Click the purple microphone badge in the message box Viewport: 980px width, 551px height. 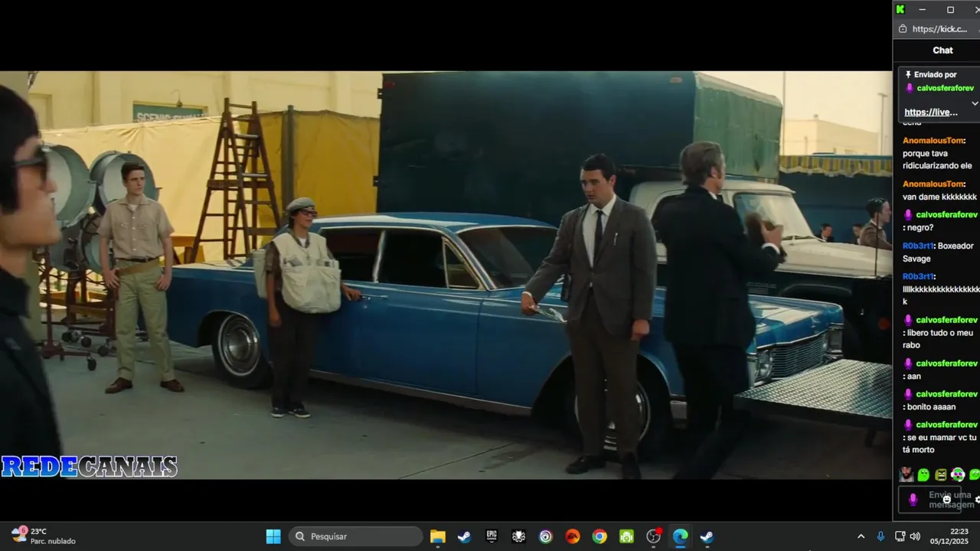pyautogui.click(x=913, y=500)
